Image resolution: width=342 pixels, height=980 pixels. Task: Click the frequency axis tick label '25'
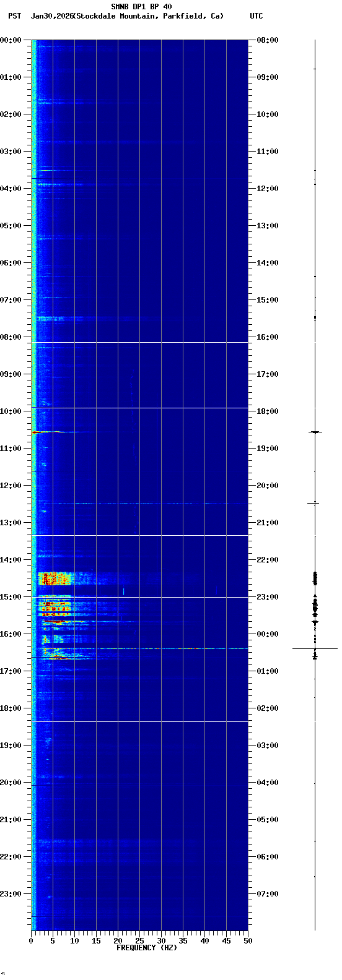click(139, 941)
